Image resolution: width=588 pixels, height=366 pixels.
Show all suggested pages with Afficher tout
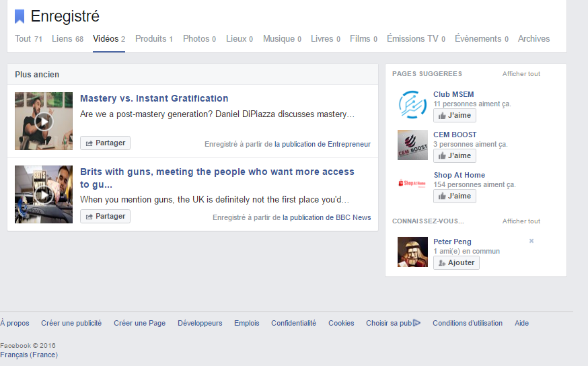tap(521, 74)
